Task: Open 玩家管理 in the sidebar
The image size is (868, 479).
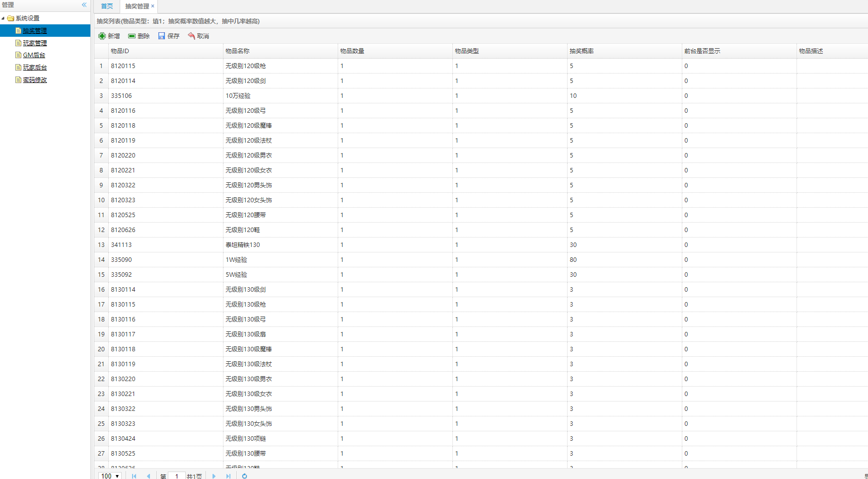Action: pyautogui.click(x=35, y=43)
